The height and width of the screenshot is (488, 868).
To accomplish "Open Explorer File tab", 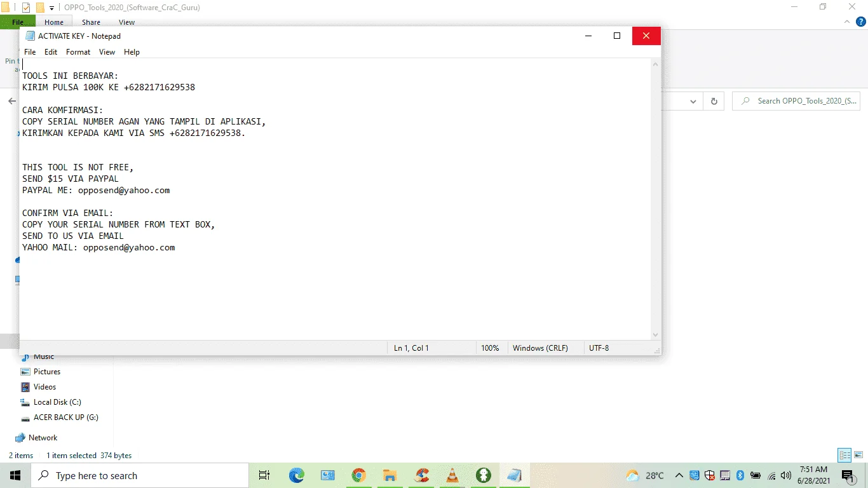I will pyautogui.click(x=18, y=22).
